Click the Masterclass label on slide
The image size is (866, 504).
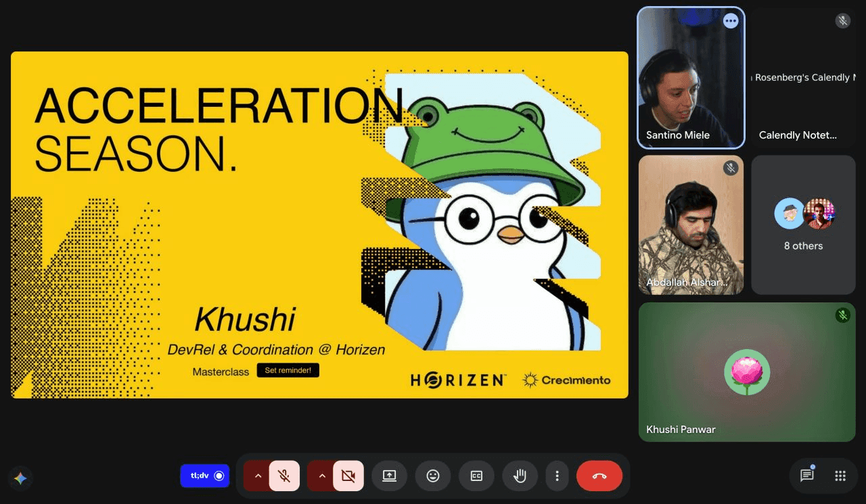(x=221, y=371)
